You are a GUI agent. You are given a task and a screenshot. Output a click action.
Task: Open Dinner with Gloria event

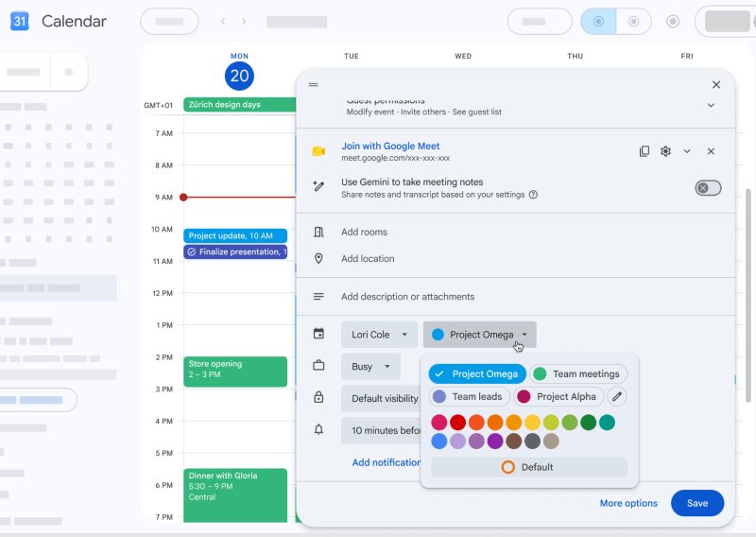click(235, 495)
